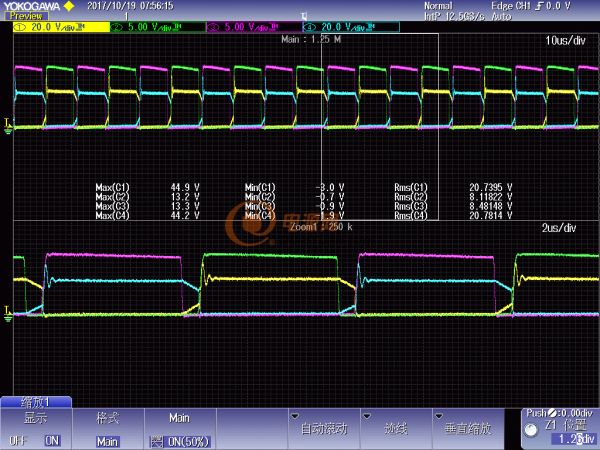Click the Z1 位置 1.26div value field
Image resolution: width=600 pixels, height=450 pixels.
[x=574, y=439]
